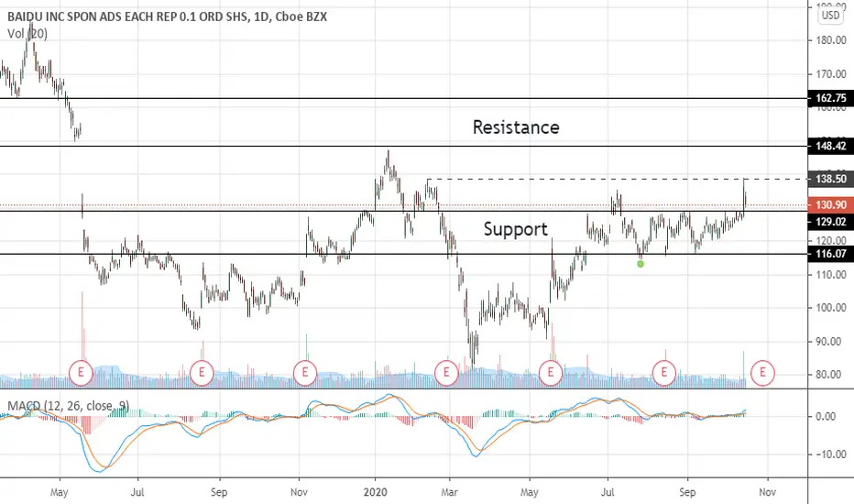
Task: Select the 116.07 price line label
Action: pos(830,254)
